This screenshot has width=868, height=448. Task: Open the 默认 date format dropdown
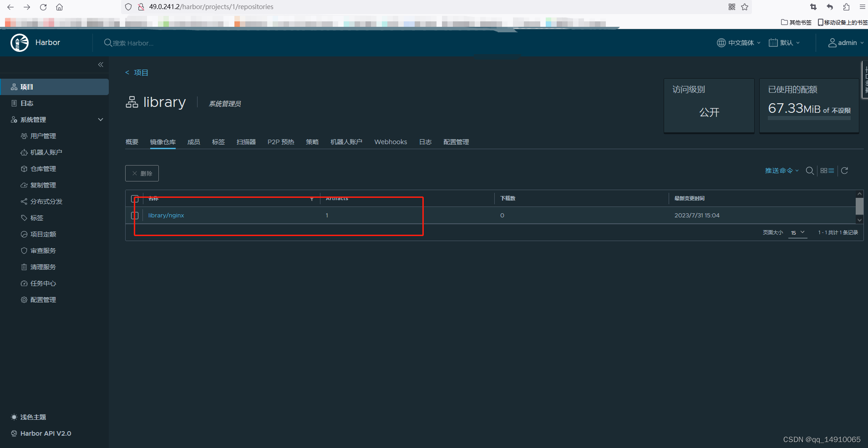point(784,43)
